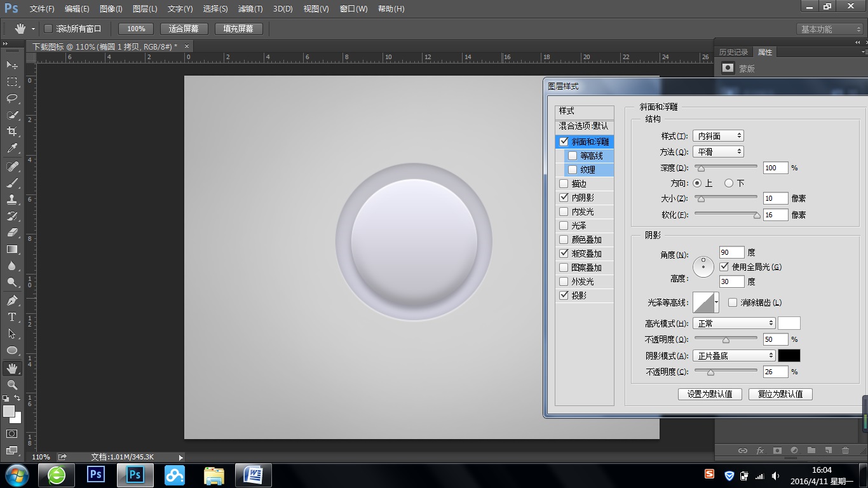Click the link layers icon
This screenshot has width=868, height=488.
[x=742, y=451]
